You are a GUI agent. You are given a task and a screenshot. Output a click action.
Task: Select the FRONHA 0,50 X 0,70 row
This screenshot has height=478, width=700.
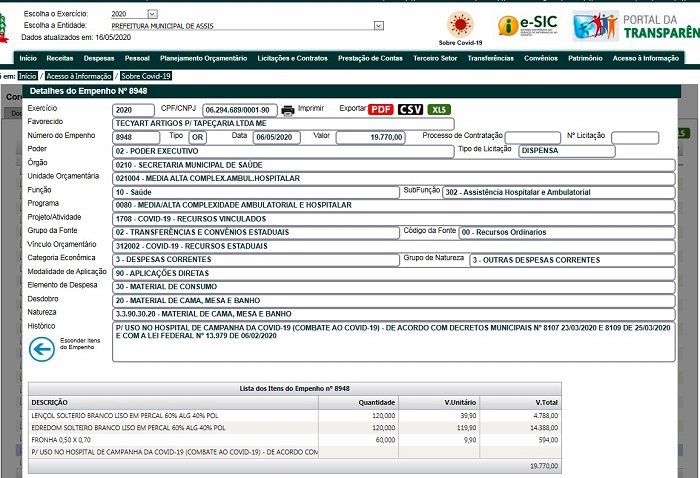(295, 440)
